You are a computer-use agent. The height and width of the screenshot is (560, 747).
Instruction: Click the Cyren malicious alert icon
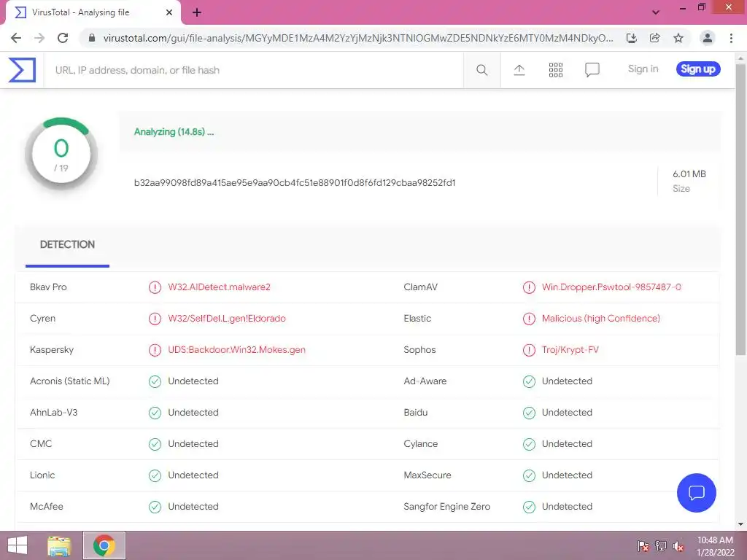pyautogui.click(x=155, y=319)
